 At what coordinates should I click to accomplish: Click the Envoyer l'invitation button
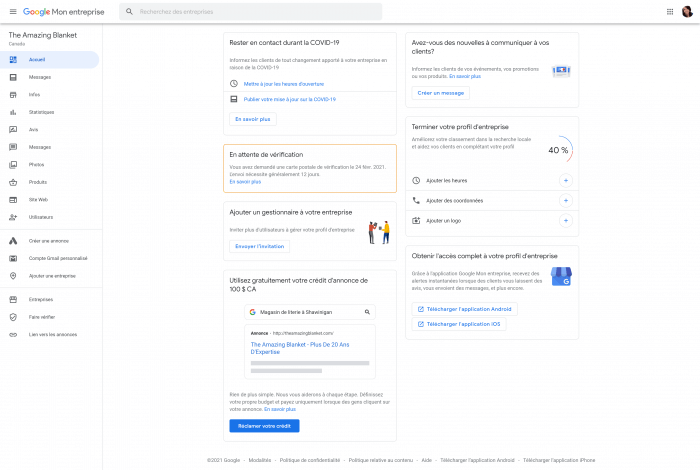click(x=259, y=246)
